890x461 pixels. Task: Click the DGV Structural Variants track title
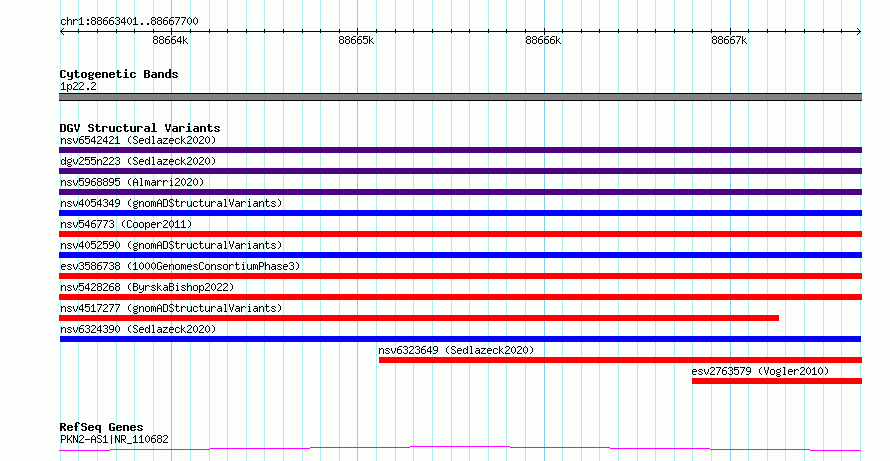pyautogui.click(x=140, y=128)
